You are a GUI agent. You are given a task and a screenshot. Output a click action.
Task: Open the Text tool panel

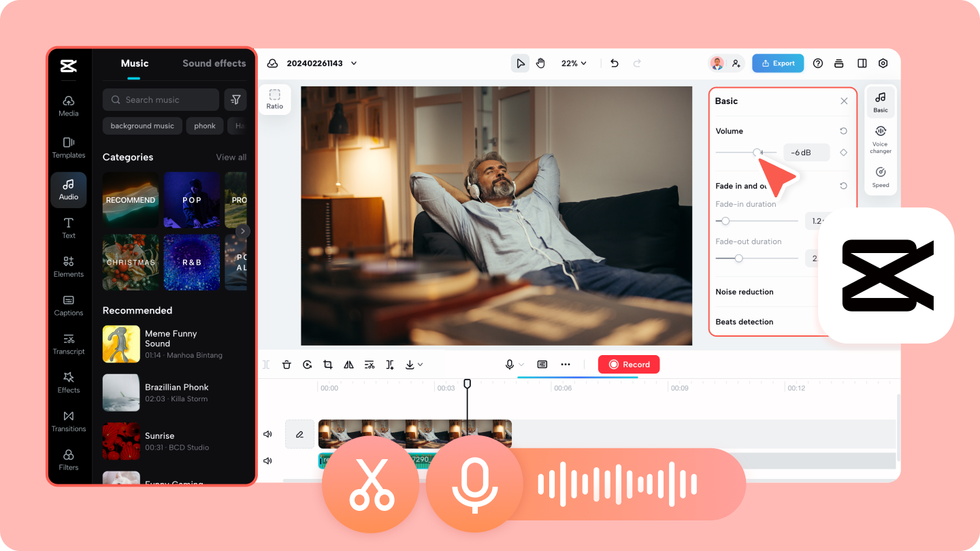[x=69, y=228]
